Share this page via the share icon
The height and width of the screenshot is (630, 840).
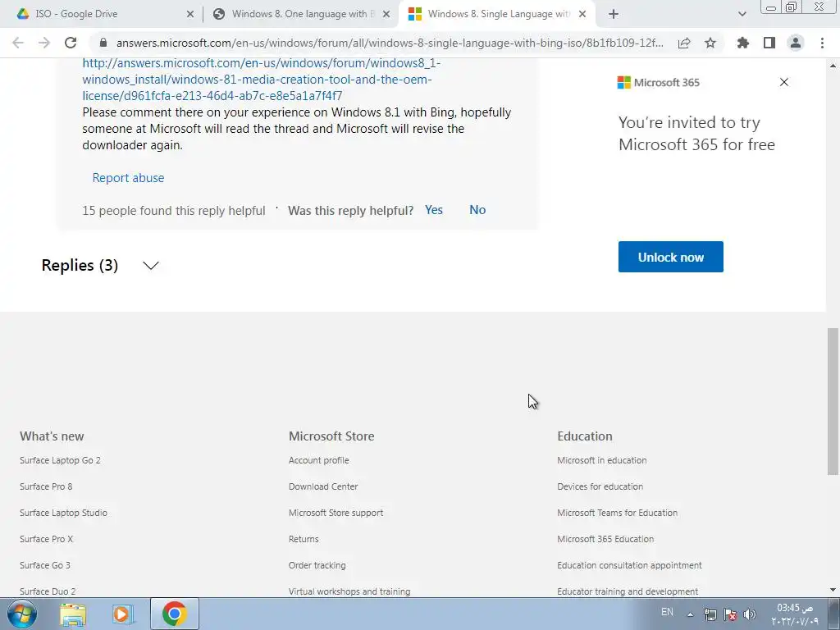click(684, 43)
